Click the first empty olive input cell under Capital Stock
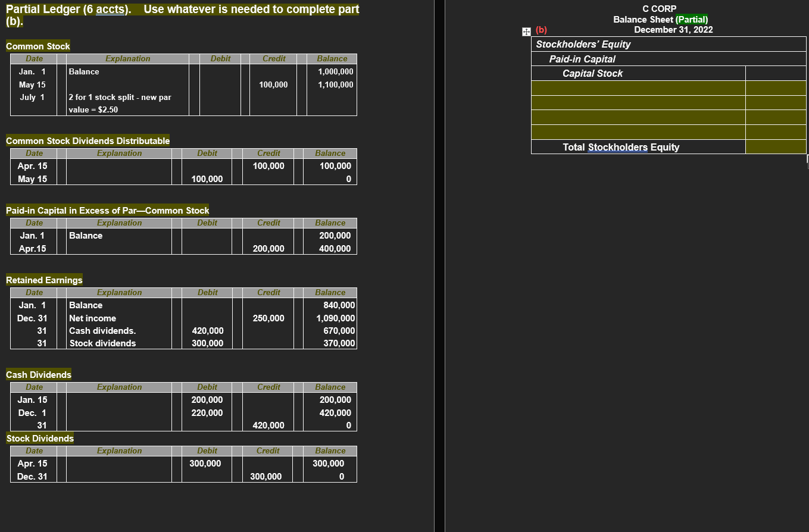Viewport: 809px width, 532px height. coord(638,87)
